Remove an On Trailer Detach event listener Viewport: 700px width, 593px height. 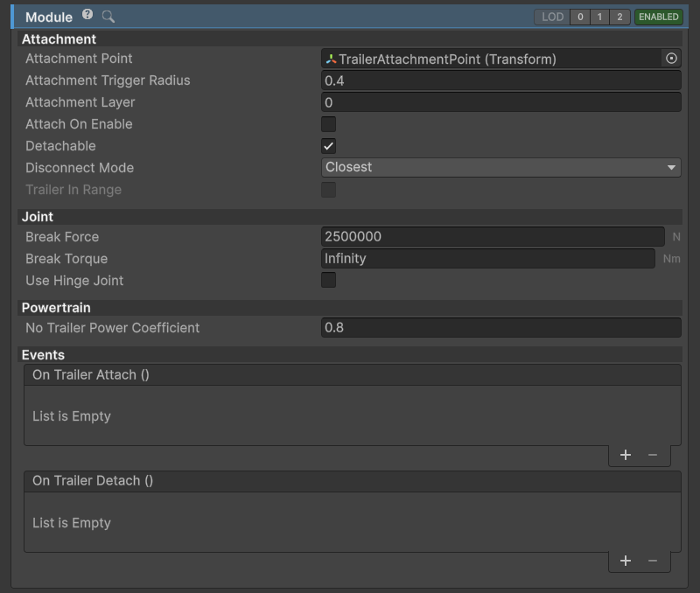click(x=652, y=561)
